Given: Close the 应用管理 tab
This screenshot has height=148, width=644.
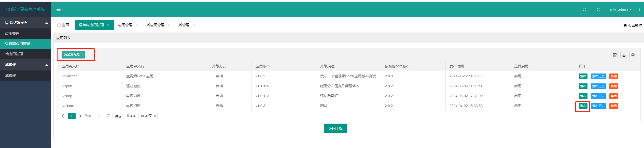Looking at the screenshot, I should (x=137, y=25).
